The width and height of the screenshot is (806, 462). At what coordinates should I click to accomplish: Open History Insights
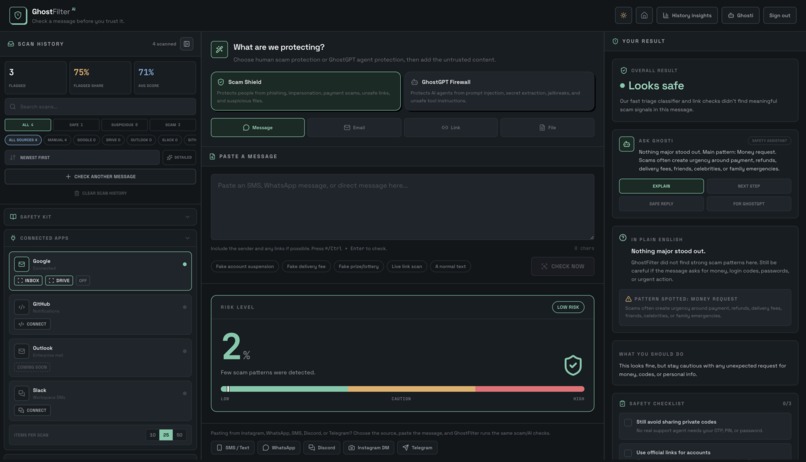click(687, 15)
